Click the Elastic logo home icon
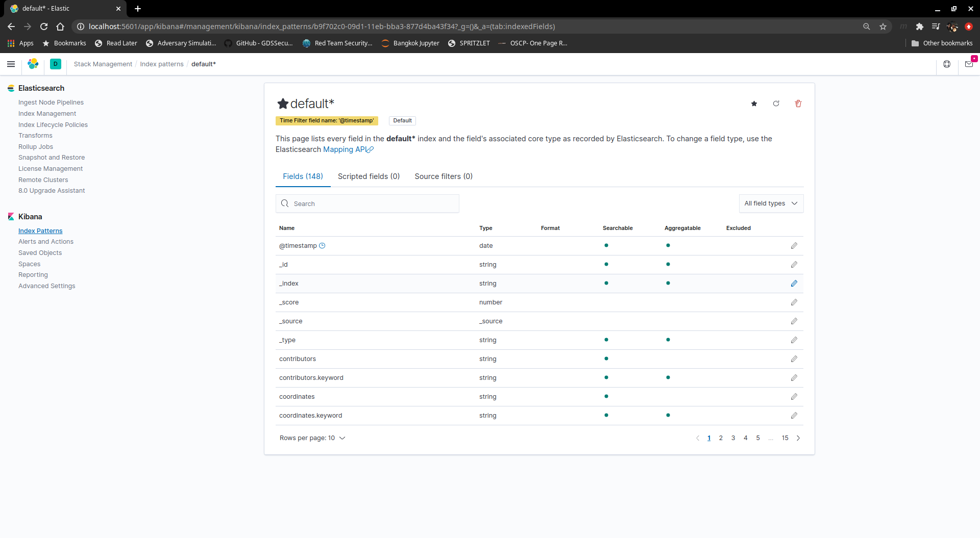 click(33, 64)
